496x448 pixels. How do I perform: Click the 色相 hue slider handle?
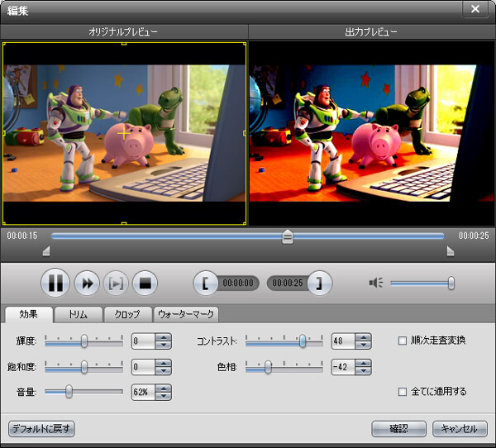(268, 367)
